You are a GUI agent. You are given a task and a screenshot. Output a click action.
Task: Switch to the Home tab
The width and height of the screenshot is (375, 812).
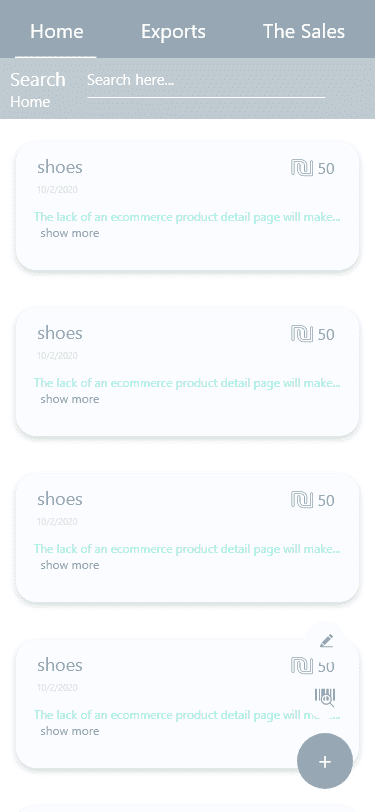coord(56,31)
